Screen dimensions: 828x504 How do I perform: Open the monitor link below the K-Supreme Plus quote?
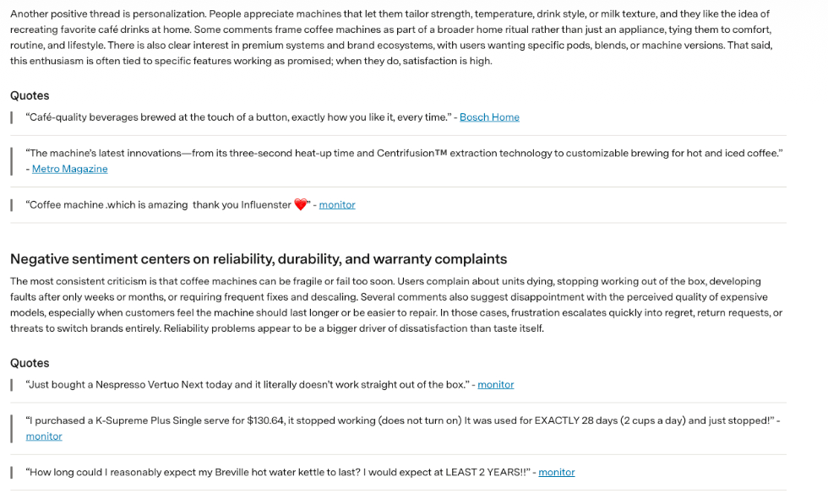(44, 436)
